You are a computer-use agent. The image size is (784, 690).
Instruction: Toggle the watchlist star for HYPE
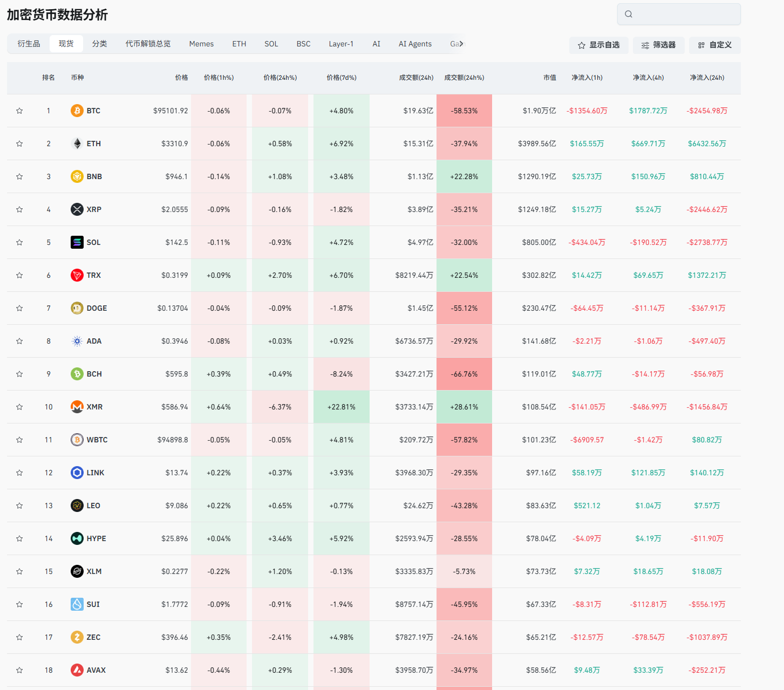tap(19, 538)
